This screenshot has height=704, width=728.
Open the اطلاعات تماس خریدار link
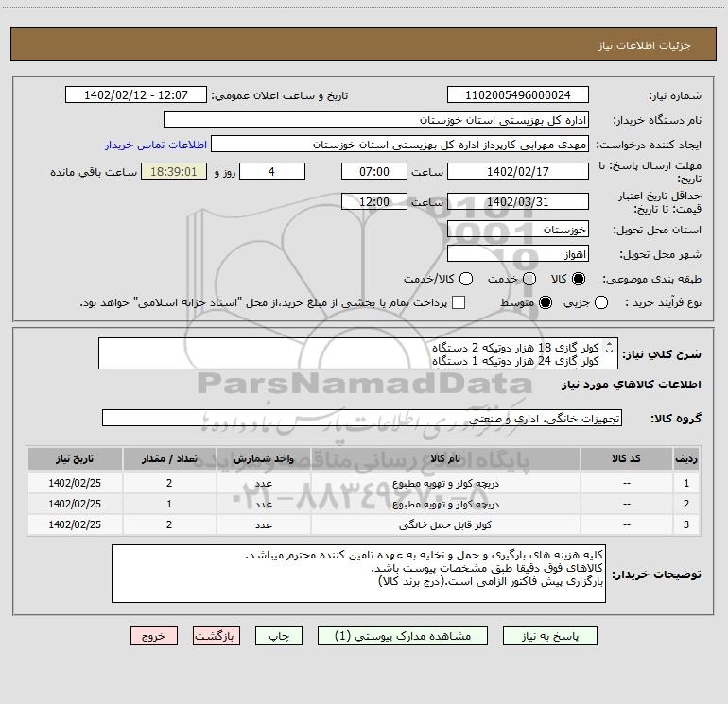156,145
